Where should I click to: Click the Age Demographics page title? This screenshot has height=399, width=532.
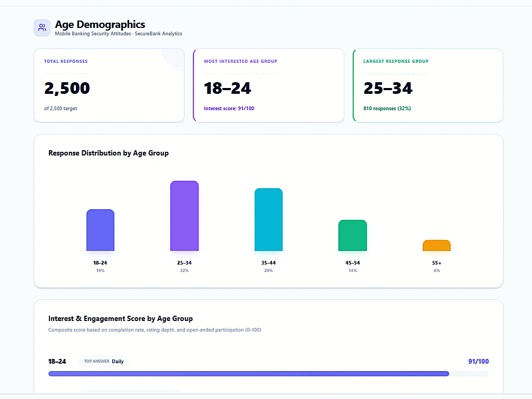(100, 24)
